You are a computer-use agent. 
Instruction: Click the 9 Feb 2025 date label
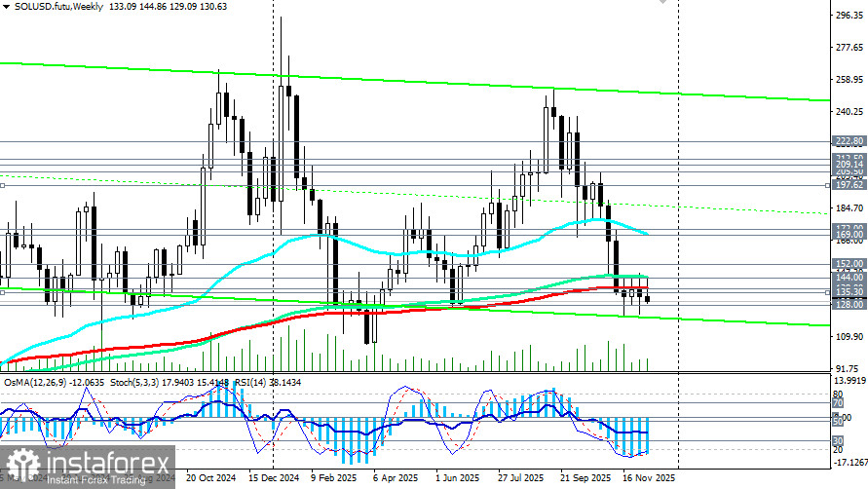pos(334,478)
